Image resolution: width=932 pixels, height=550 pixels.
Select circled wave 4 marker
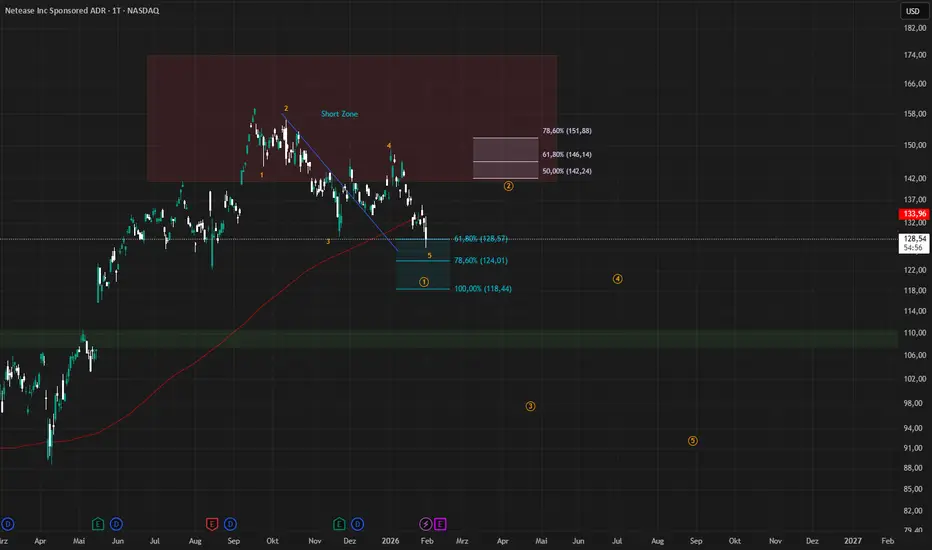(x=618, y=279)
